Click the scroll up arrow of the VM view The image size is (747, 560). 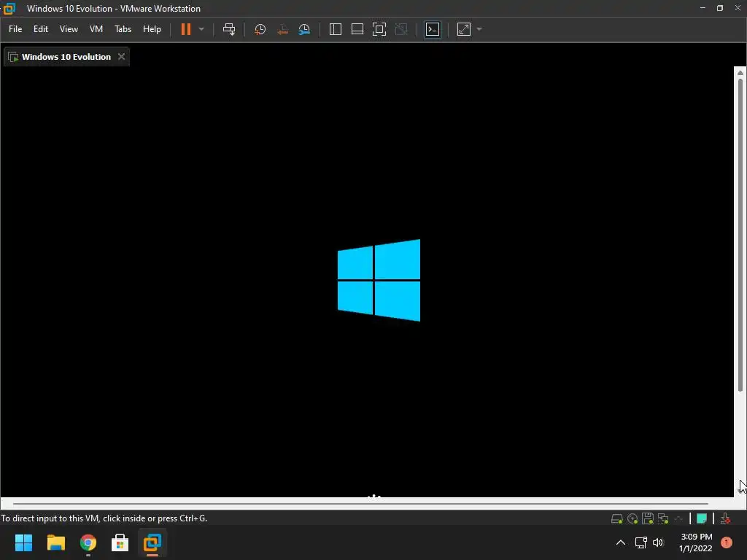[740, 73]
